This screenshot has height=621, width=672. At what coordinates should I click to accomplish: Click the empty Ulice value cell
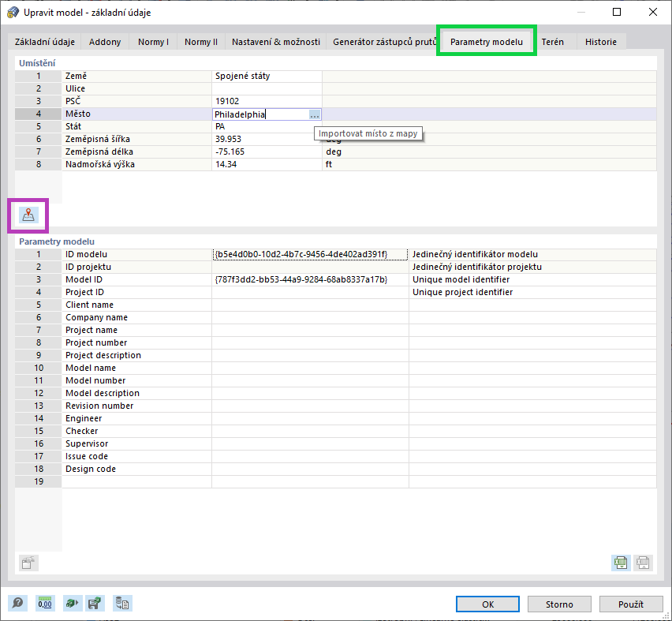tap(267, 88)
